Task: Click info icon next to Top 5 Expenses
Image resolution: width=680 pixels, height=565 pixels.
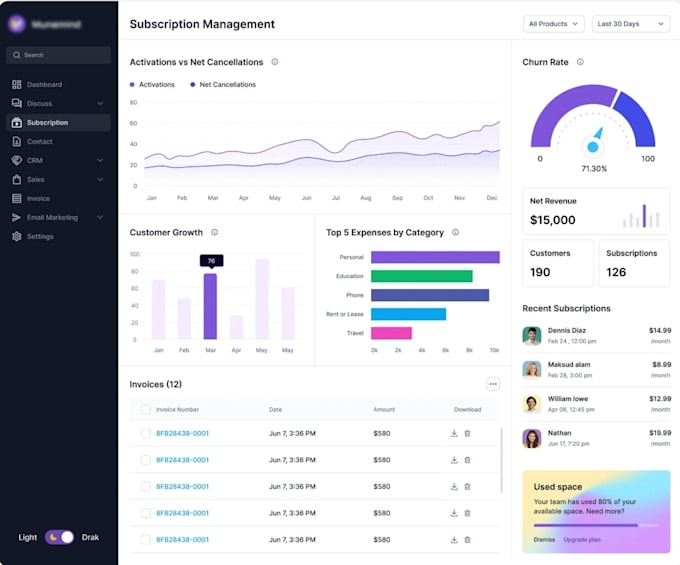Action: [455, 232]
